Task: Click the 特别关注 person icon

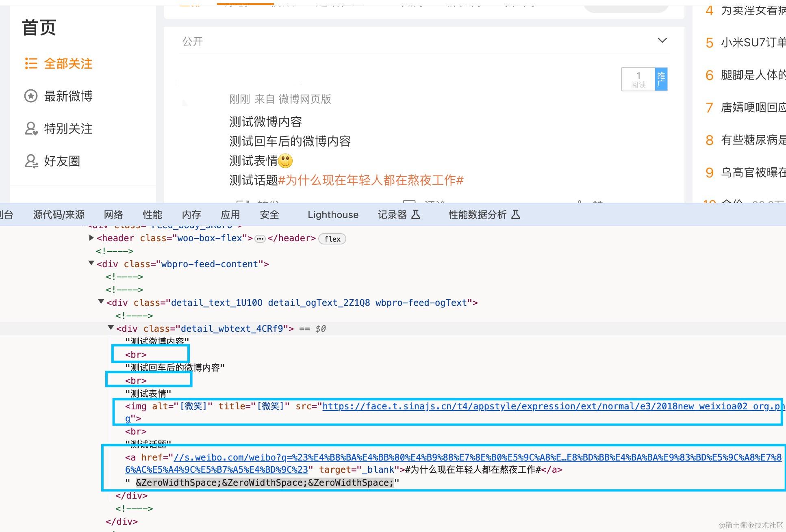Action: 31,129
